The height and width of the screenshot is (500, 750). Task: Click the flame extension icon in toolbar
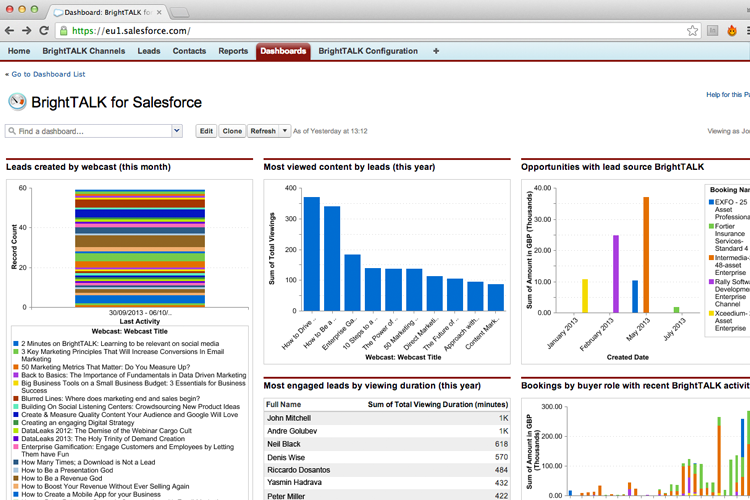[733, 31]
